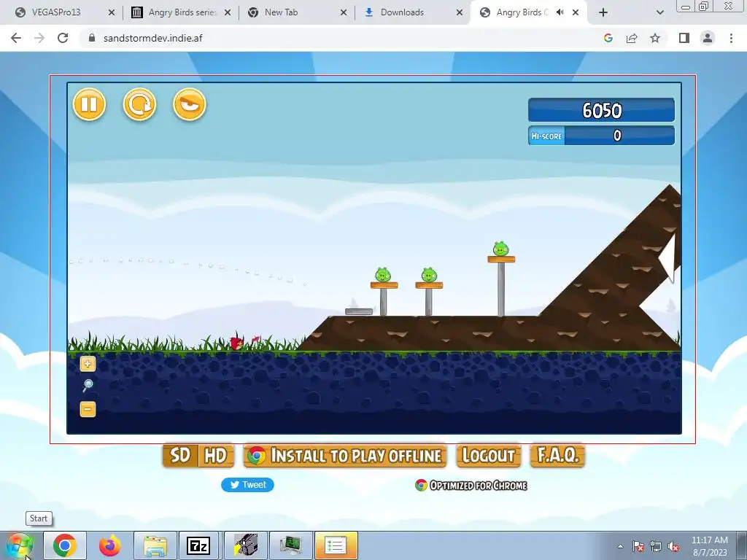Screen dimensions: 747x560
Task: Restart the level with the circular arrow button
Action: pos(139,104)
